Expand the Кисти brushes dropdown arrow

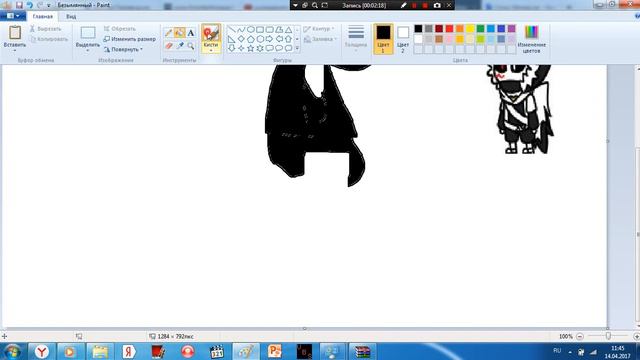coord(211,50)
